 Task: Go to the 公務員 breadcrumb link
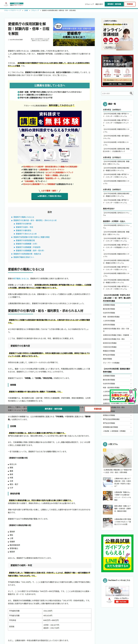click(26, 11)
